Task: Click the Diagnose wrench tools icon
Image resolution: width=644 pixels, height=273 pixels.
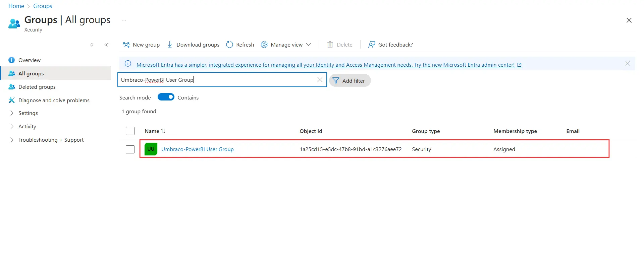Action: [12, 100]
